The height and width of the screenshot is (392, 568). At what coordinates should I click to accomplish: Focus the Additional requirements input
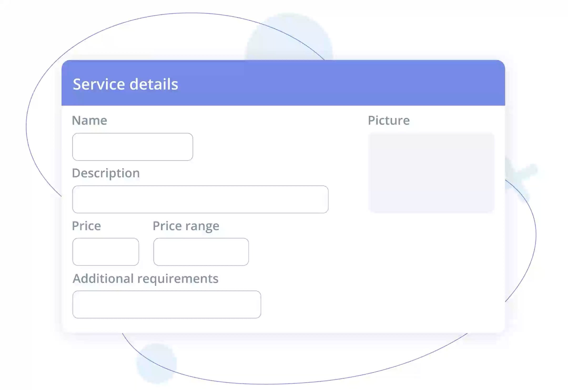pos(167,305)
